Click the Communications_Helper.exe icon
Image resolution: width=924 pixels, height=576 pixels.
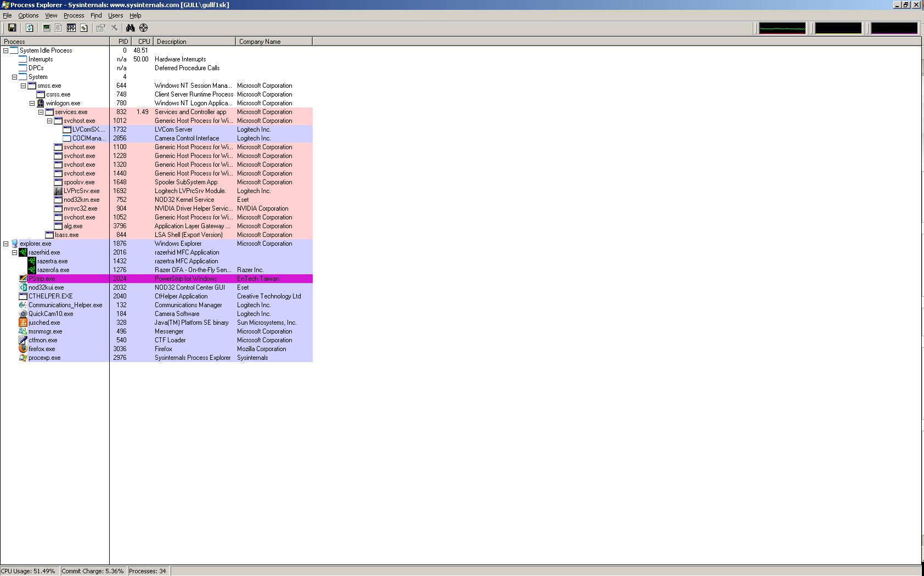[23, 305]
